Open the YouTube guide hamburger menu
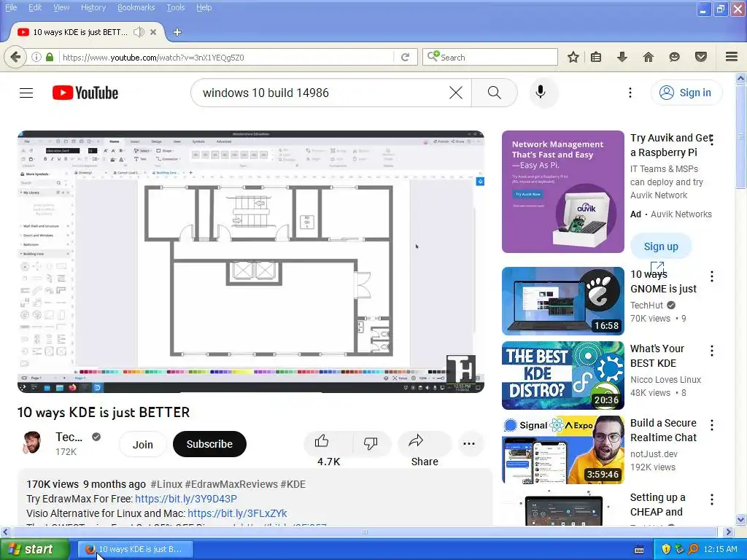 point(26,93)
